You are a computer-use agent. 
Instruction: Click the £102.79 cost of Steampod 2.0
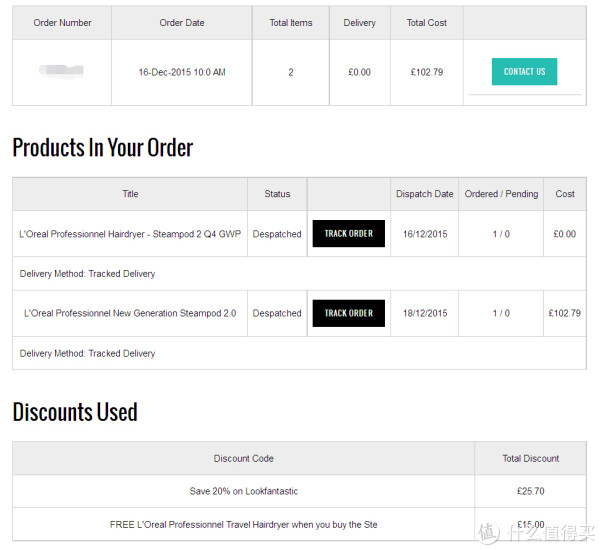564,313
